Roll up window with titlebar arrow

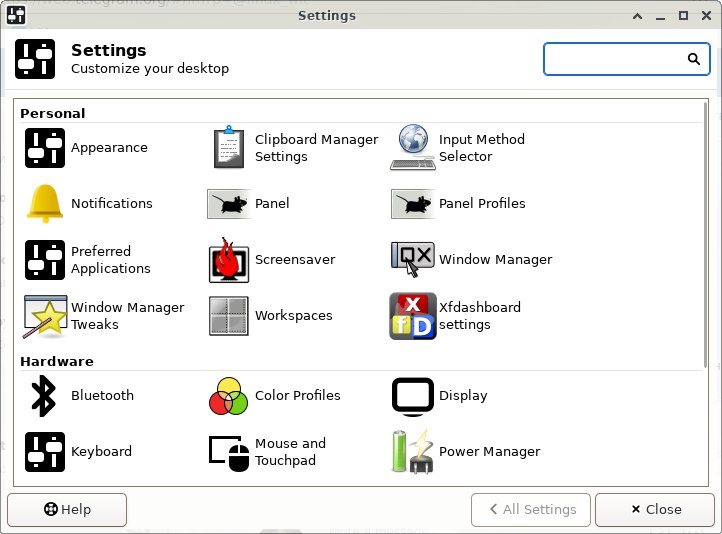pos(637,16)
